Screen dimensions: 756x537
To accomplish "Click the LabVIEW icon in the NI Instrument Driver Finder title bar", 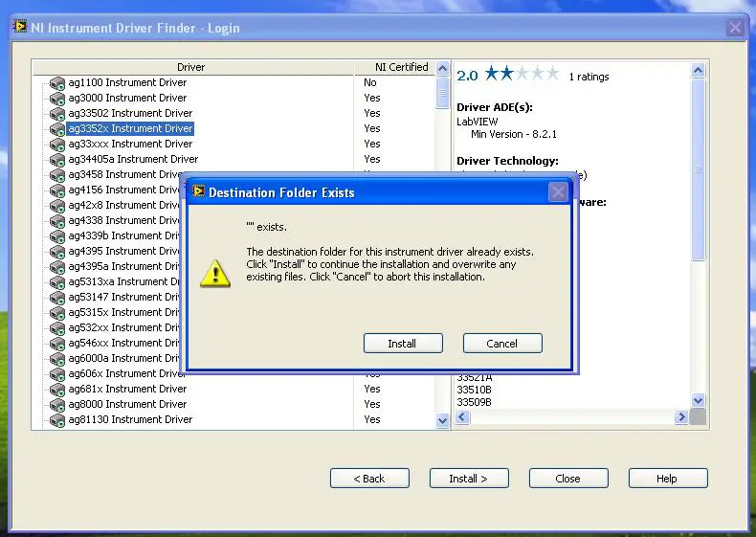I will point(20,26).
